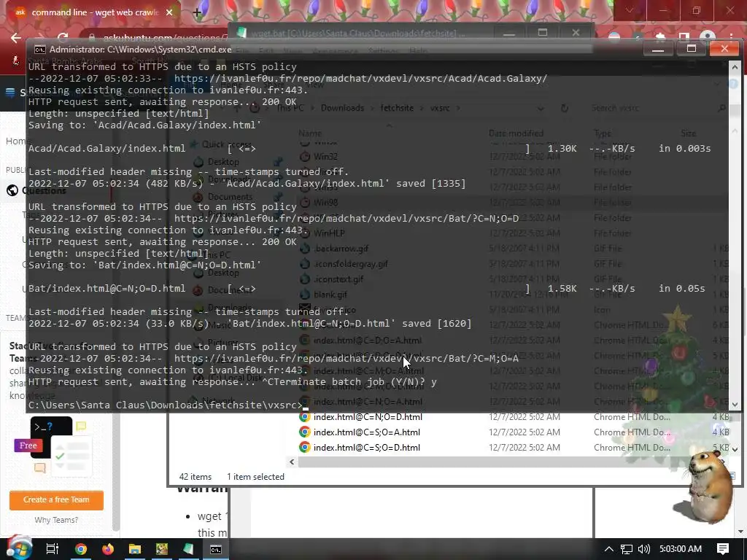
Task: Open a new Chrome tab
Action: 197,13
